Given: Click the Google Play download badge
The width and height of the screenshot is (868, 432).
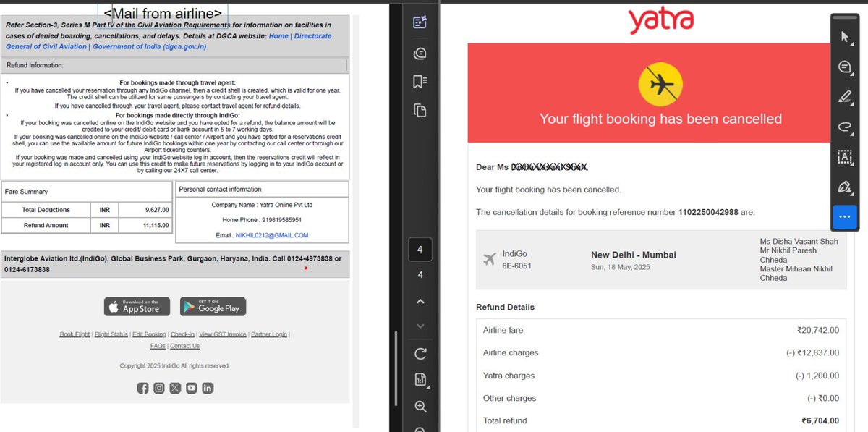Looking at the screenshot, I should (213, 306).
